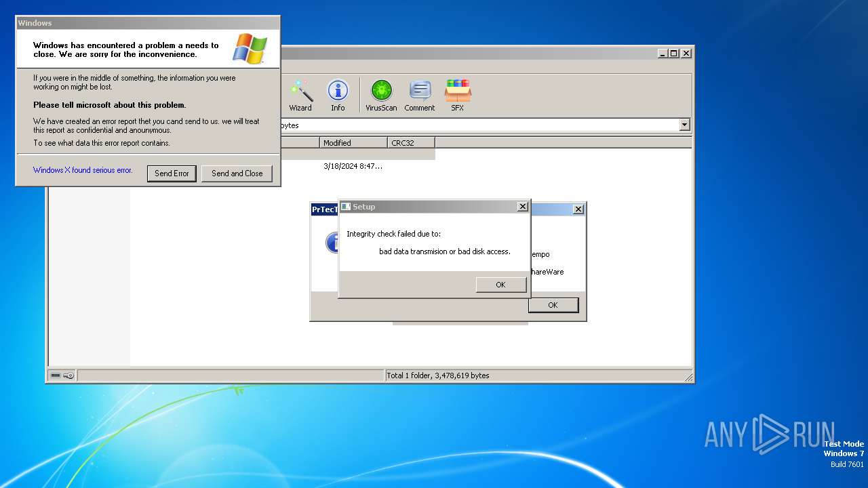Screen dimensions: 868x488
Task: Sort by the CRC32 column header
Action: pos(412,142)
